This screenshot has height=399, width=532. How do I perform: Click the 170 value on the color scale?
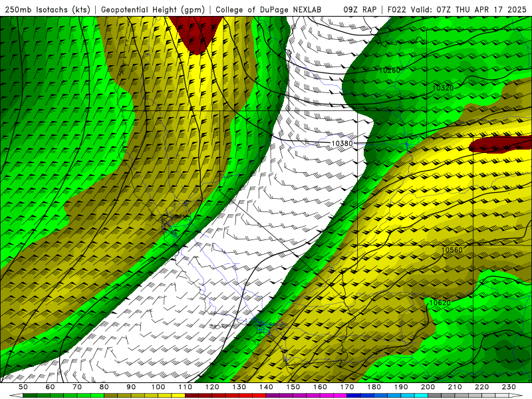tap(347, 387)
